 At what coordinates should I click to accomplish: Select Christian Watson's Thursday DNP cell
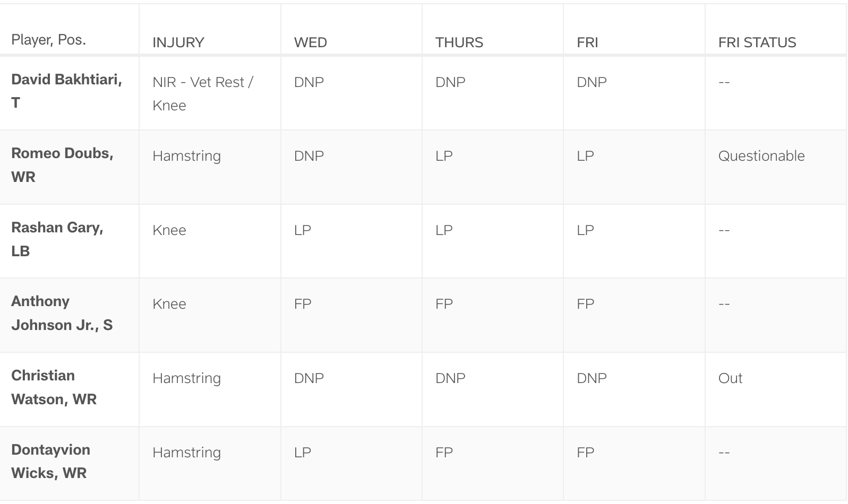coord(450,378)
